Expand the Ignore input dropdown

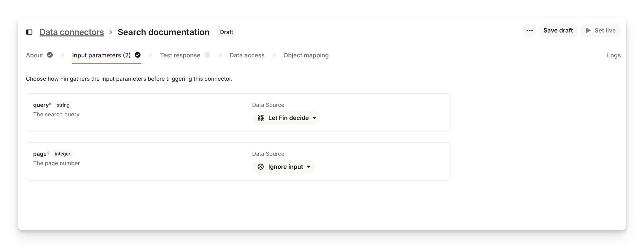[x=309, y=167]
